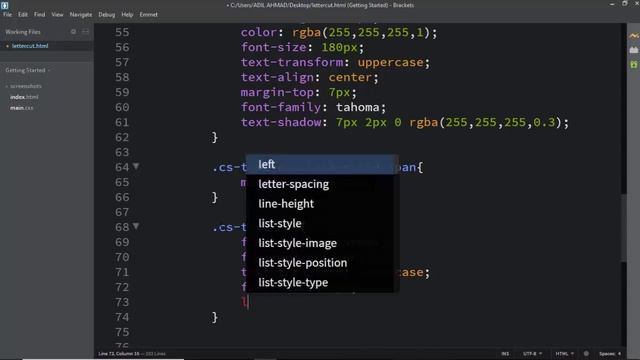Click the 'tahoma' value on line 60
Screen dimensions: 640x360
coord(358,107)
